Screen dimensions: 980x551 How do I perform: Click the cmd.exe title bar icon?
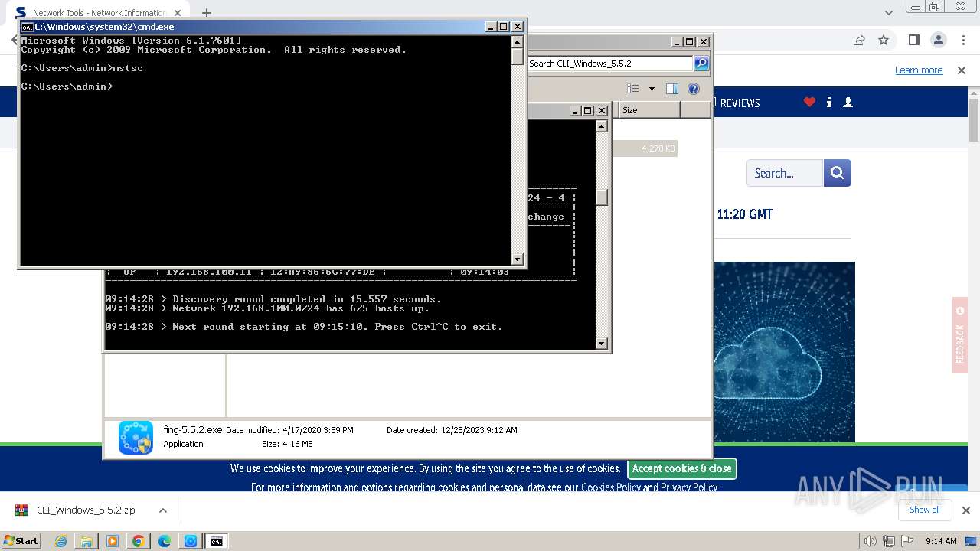(27, 27)
